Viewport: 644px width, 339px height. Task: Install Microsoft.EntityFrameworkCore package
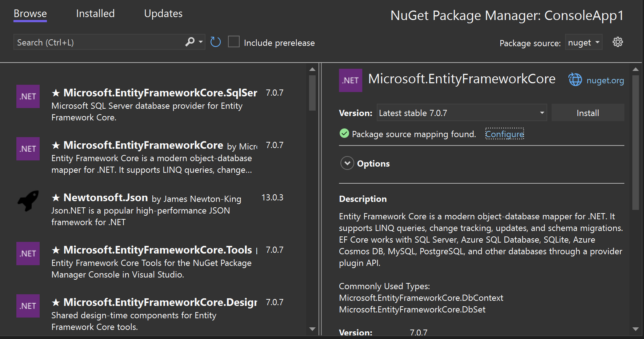pos(588,113)
